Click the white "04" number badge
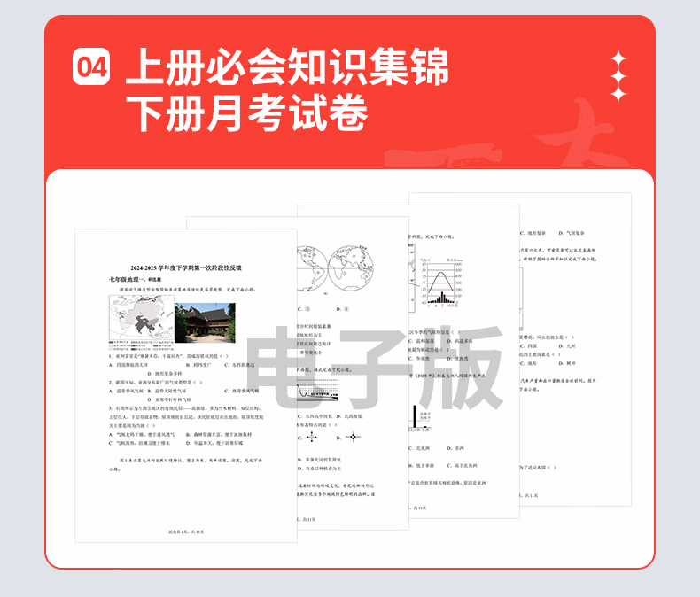Viewport: 700px width, 597px height. [x=91, y=67]
